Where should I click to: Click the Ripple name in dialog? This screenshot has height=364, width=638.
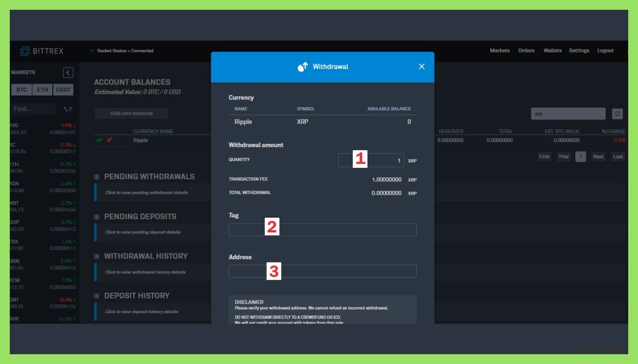point(243,122)
